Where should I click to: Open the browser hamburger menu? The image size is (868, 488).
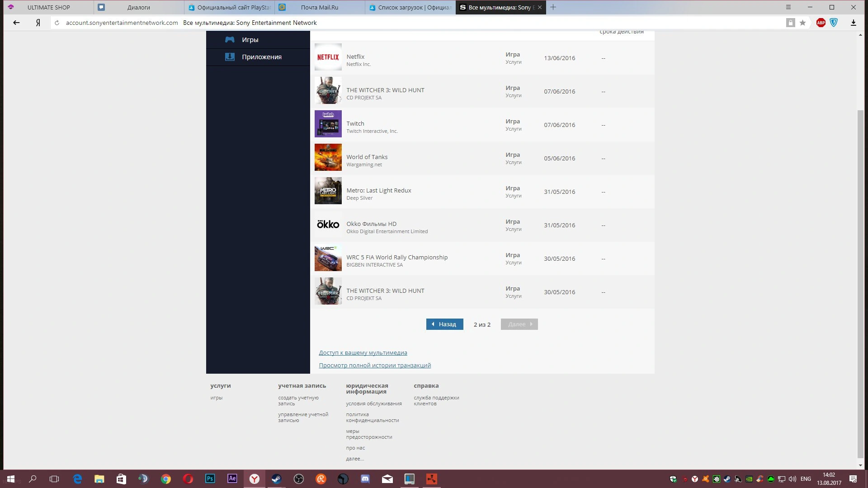(788, 7)
